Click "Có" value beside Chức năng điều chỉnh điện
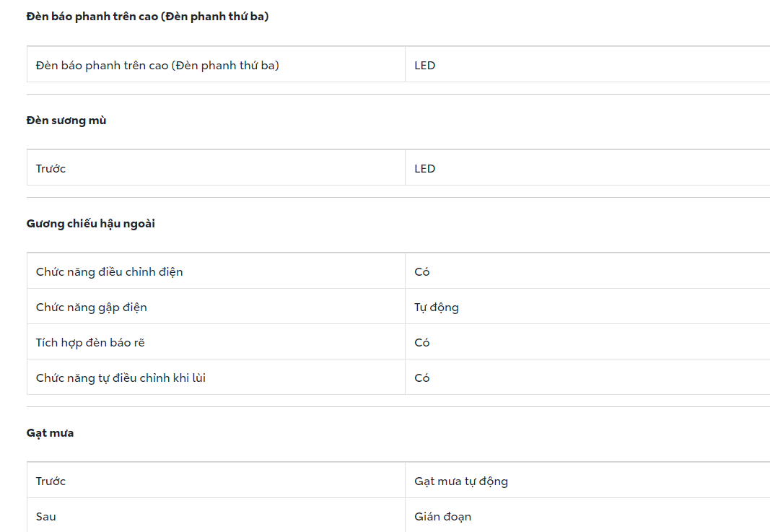Image resolution: width=770 pixels, height=532 pixels. point(422,272)
